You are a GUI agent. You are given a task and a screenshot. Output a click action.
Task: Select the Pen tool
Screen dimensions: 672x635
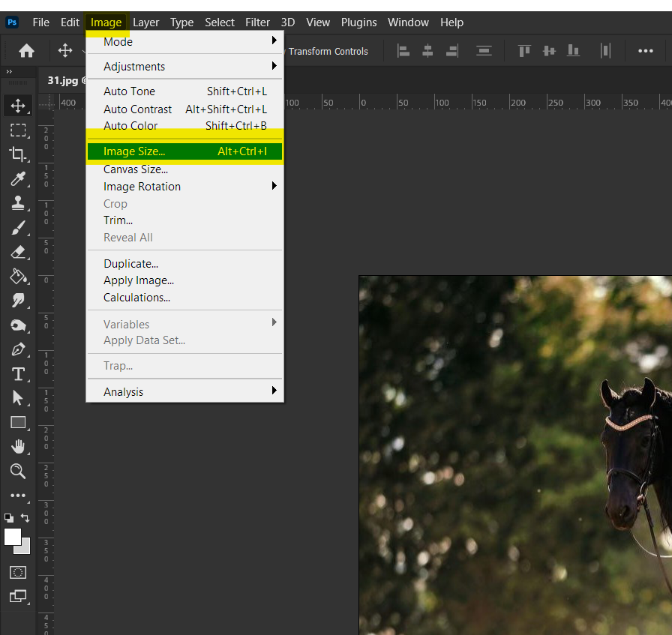pyautogui.click(x=18, y=349)
